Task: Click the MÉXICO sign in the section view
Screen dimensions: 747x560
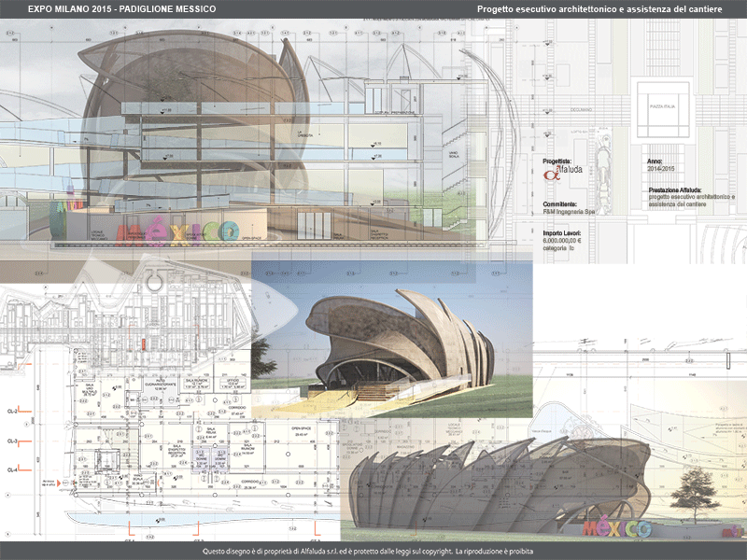Action: (177, 231)
